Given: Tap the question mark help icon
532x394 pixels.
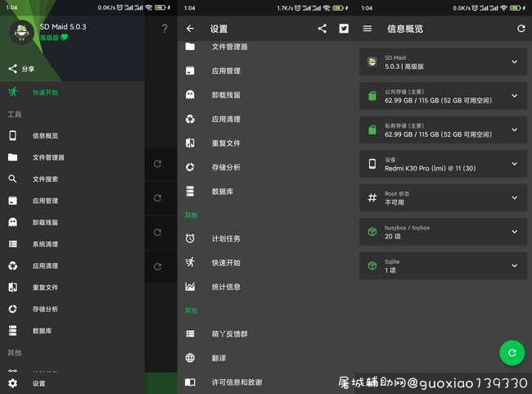Looking at the screenshot, I should click(165, 28).
